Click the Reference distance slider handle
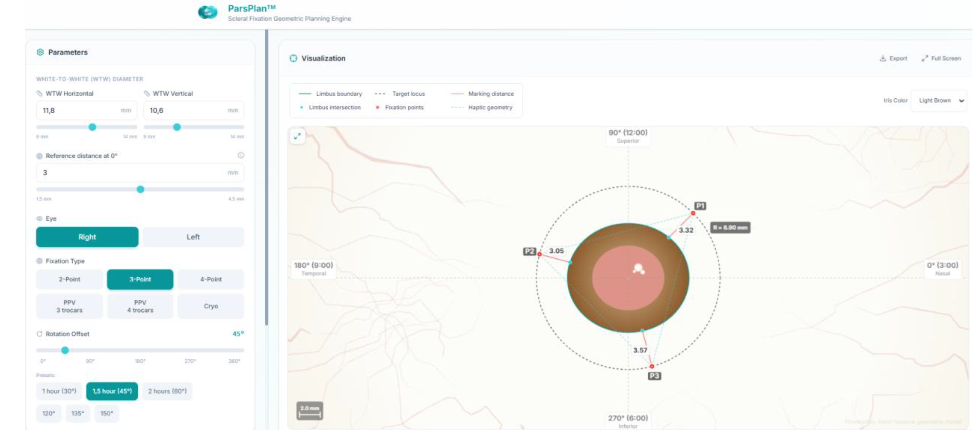980x443 pixels. [x=140, y=189]
